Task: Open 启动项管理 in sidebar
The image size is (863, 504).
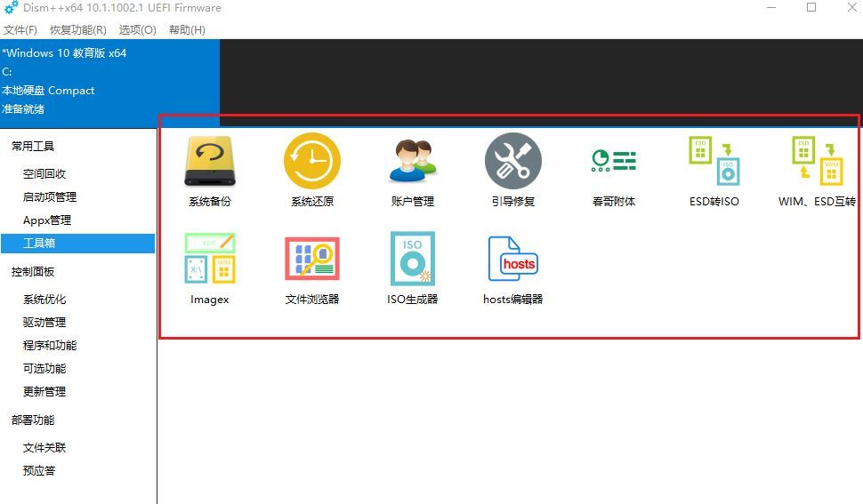Action: (x=50, y=196)
